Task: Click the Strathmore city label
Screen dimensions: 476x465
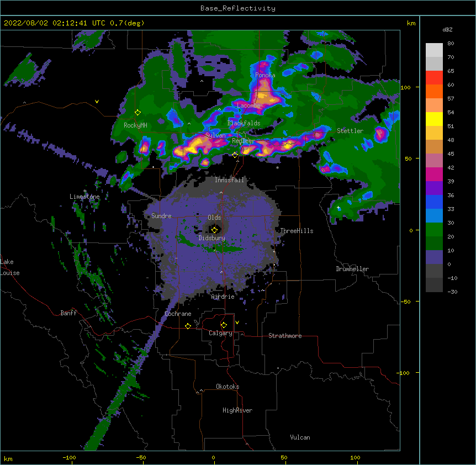Action: pos(285,336)
